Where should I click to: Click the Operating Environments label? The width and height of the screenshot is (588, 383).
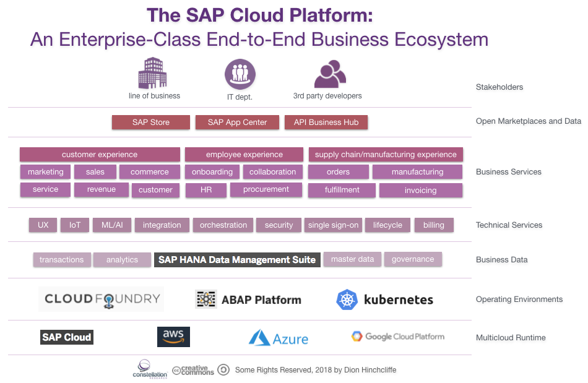(519, 299)
